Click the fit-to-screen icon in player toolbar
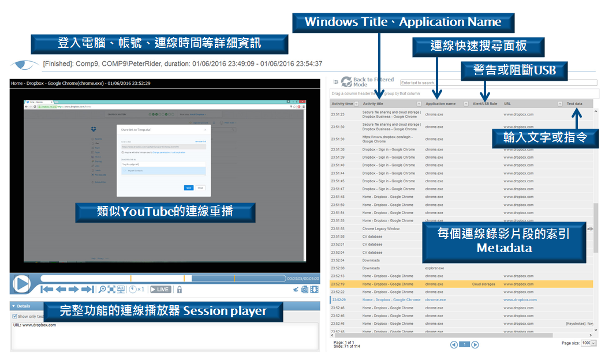This screenshot has width=605, height=364. click(111, 290)
